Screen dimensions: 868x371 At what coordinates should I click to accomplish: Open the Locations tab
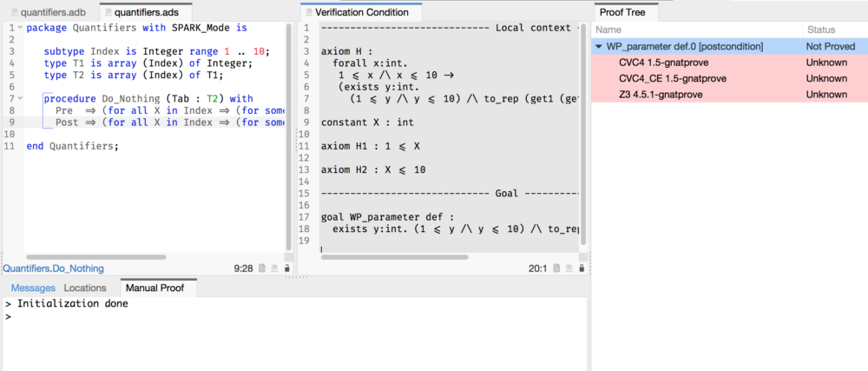tap(85, 288)
